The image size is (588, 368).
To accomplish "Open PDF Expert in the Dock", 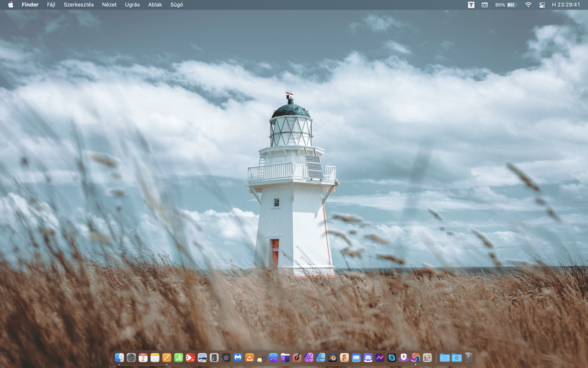I will [190, 358].
